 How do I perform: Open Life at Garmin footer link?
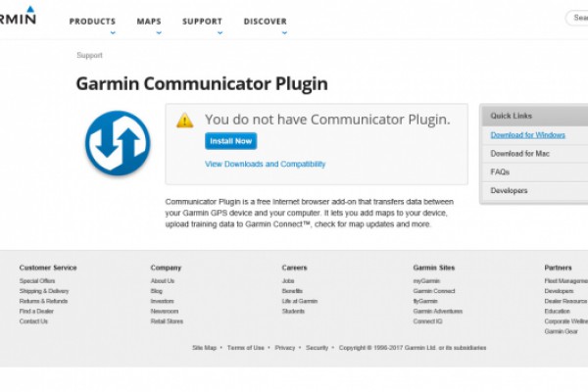pos(300,301)
